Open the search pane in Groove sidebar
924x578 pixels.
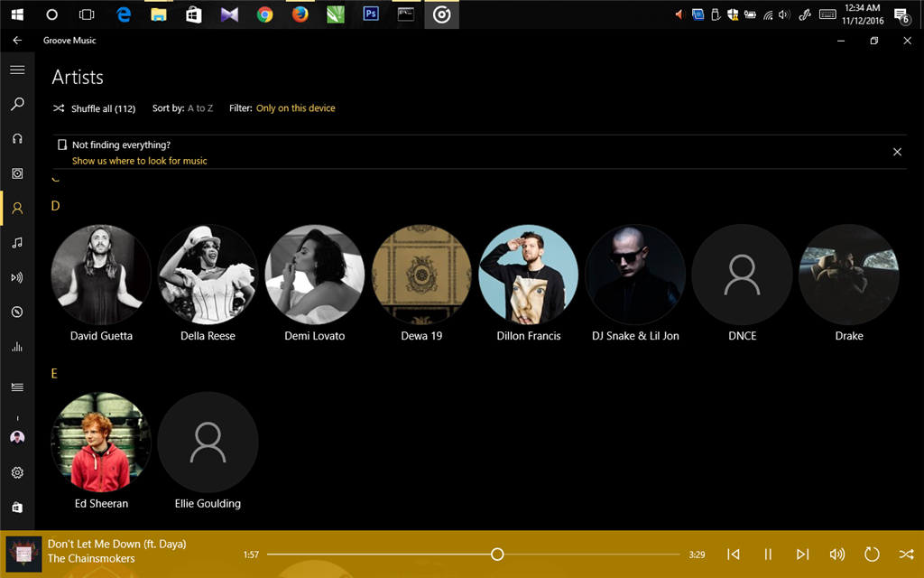[17, 105]
